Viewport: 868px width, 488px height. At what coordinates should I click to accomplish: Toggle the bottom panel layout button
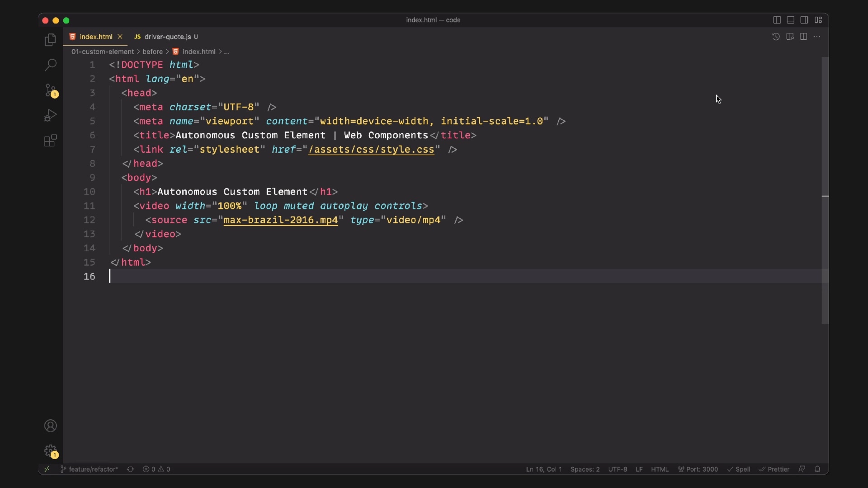pos(791,20)
